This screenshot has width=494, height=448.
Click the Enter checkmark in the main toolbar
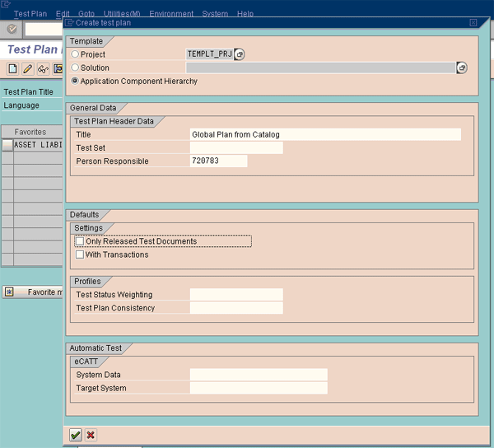click(x=12, y=29)
